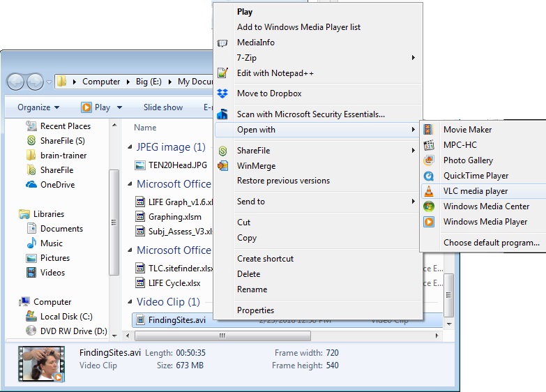546x392 pixels.
Task: Select TLC.sitefinder.xlsx file
Action: tap(181, 269)
